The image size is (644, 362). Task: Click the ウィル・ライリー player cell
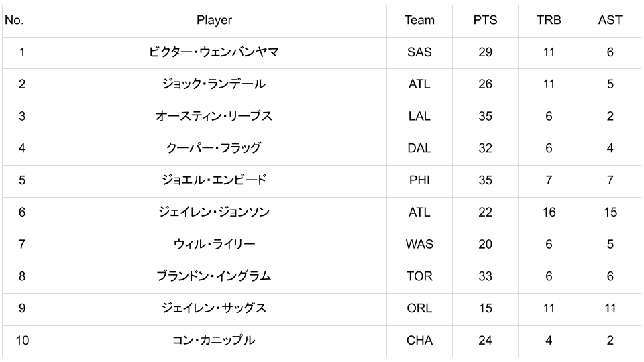(214, 244)
